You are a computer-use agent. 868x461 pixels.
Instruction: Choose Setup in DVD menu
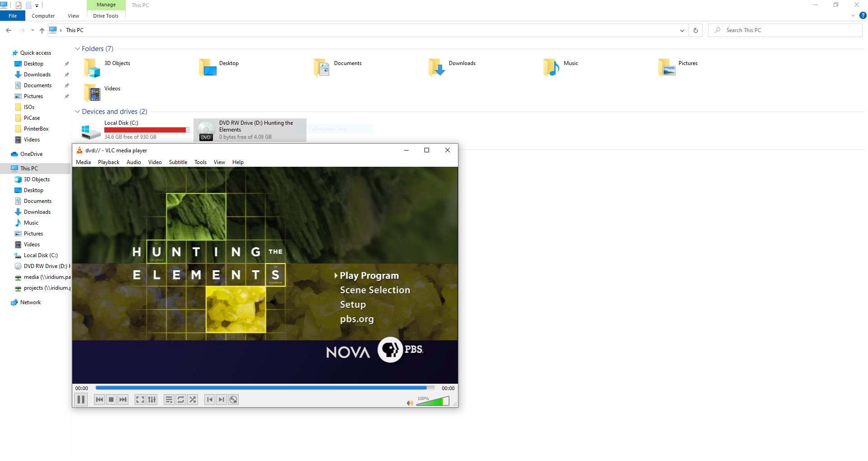[353, 304]
